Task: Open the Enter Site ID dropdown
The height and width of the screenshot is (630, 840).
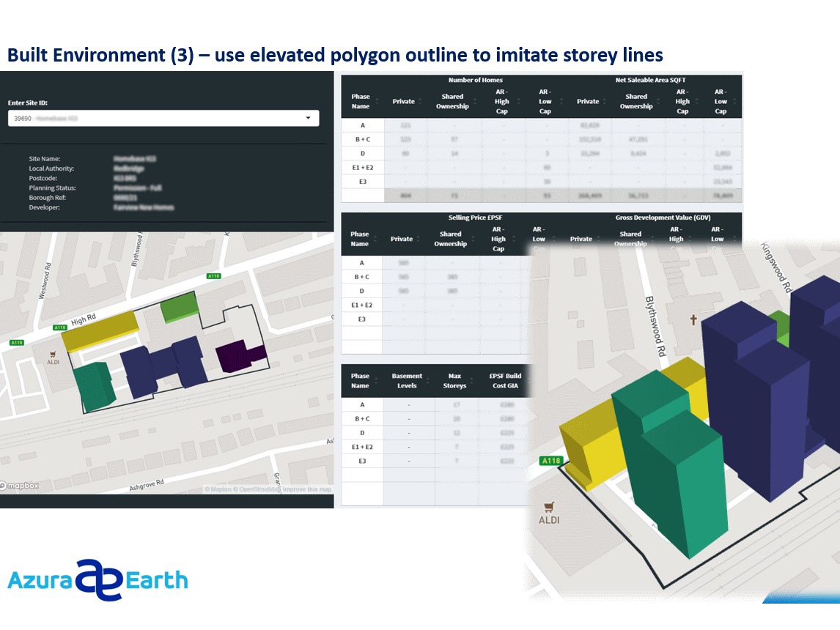Action: point(163,118)
